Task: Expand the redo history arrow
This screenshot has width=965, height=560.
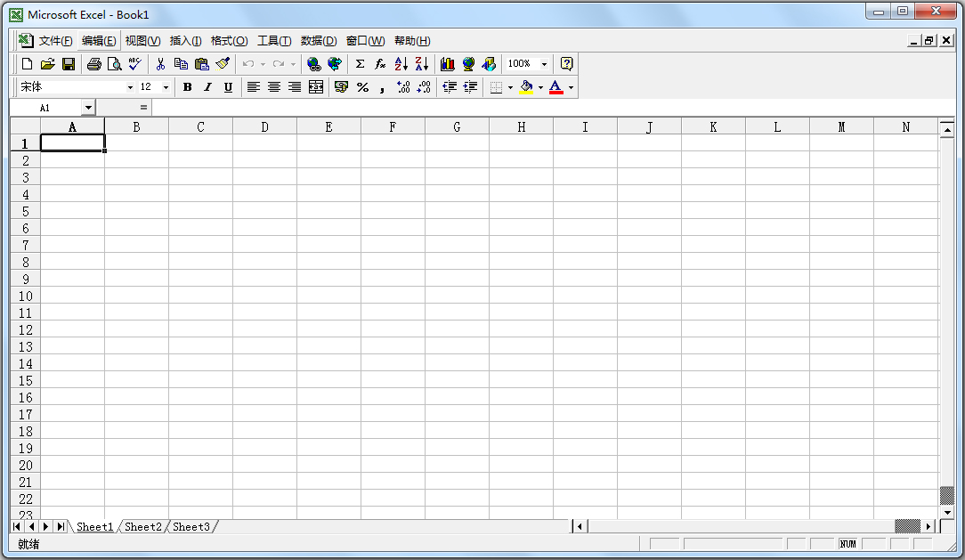Action: (293, 64)
